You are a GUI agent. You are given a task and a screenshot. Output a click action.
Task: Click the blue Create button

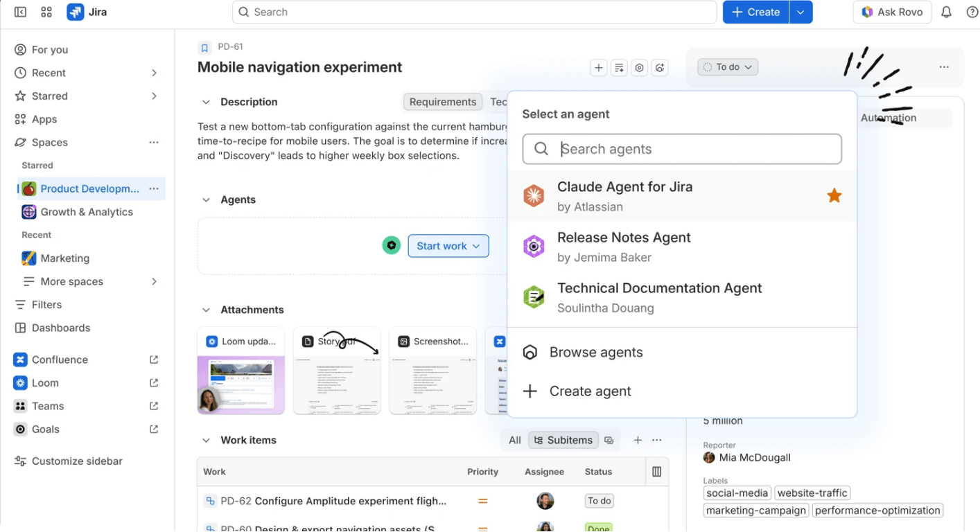pos(755,12)
